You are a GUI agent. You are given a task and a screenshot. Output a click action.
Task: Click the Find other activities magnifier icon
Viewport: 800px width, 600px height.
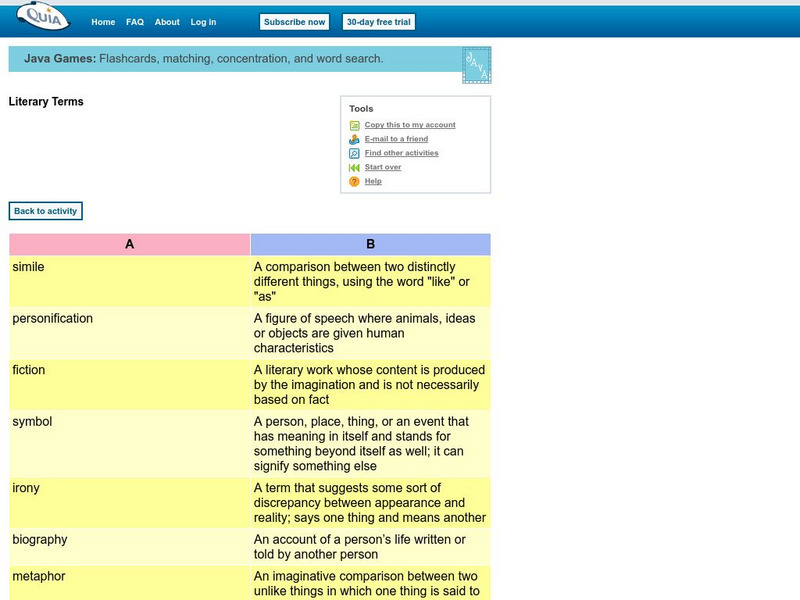click(x=354, y=154)
